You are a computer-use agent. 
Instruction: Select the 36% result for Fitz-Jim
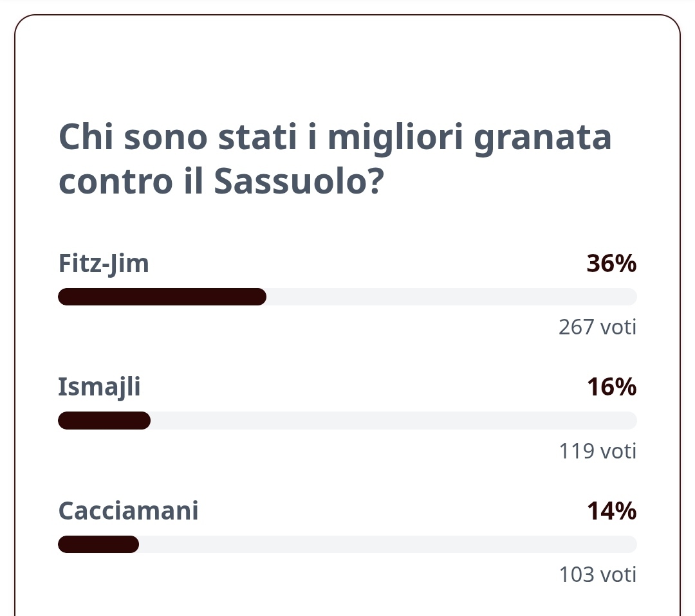pyautogui.click(x=611, y=264)
